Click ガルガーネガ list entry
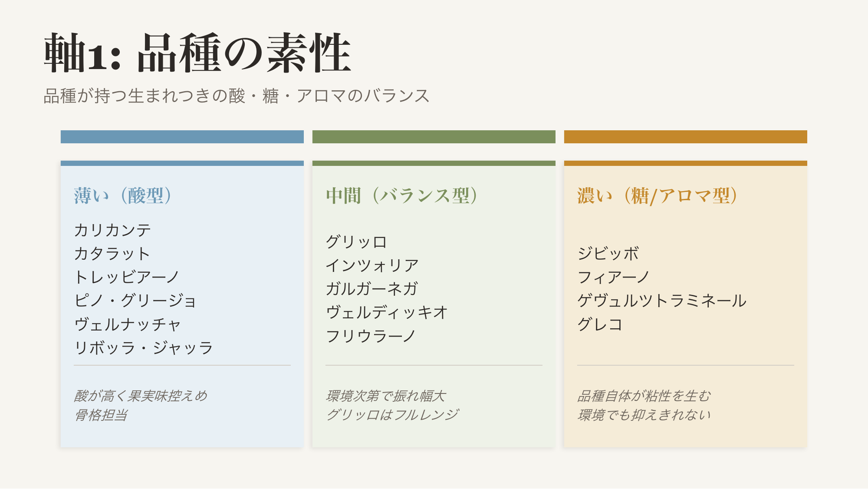Viewport: 868px width, 489px height. 372,289
